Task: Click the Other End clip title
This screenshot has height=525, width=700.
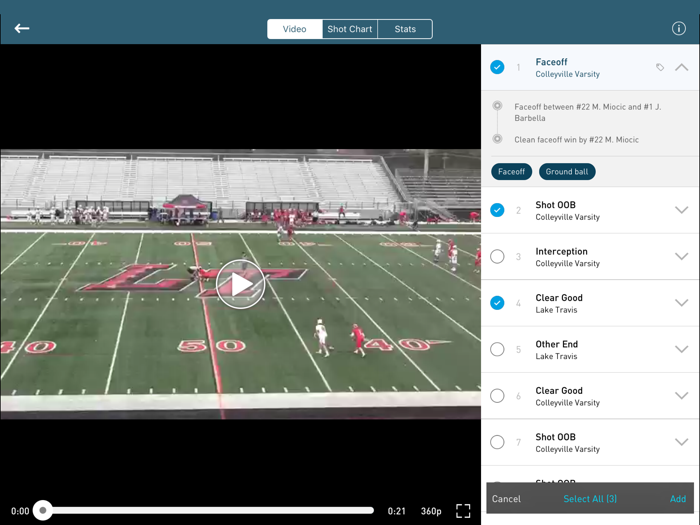Action: point(557,344)
